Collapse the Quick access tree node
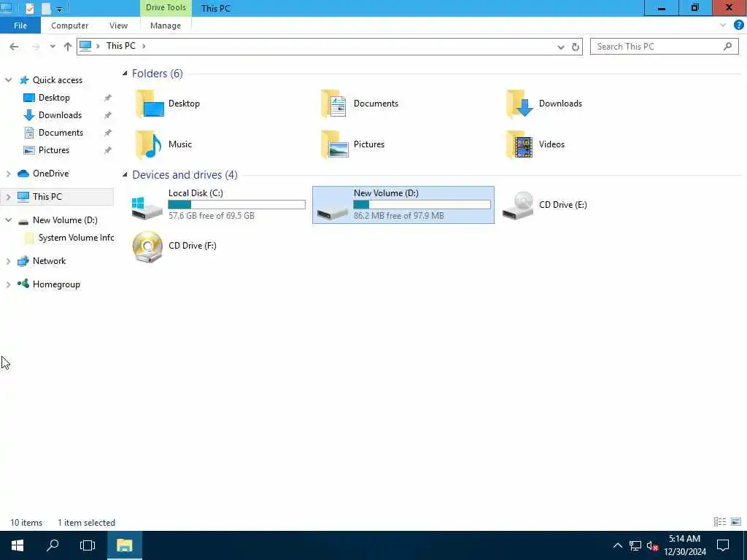This screenshot has width=747, height=560. tap(8, 80)
